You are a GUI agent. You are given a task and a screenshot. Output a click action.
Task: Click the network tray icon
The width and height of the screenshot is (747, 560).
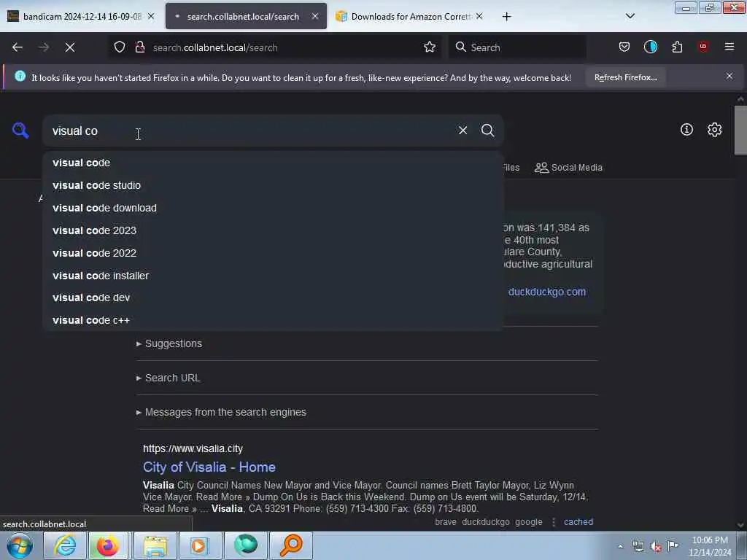pos(638,546)
